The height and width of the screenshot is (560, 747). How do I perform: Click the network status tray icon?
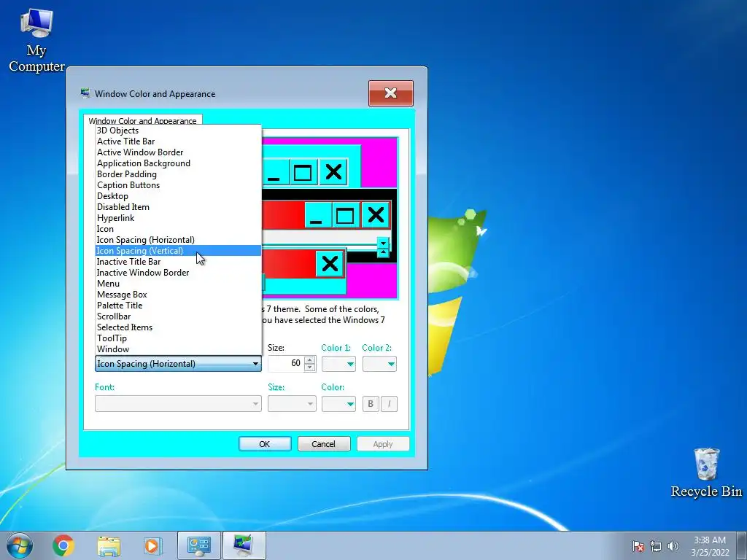tap(656, 546)
